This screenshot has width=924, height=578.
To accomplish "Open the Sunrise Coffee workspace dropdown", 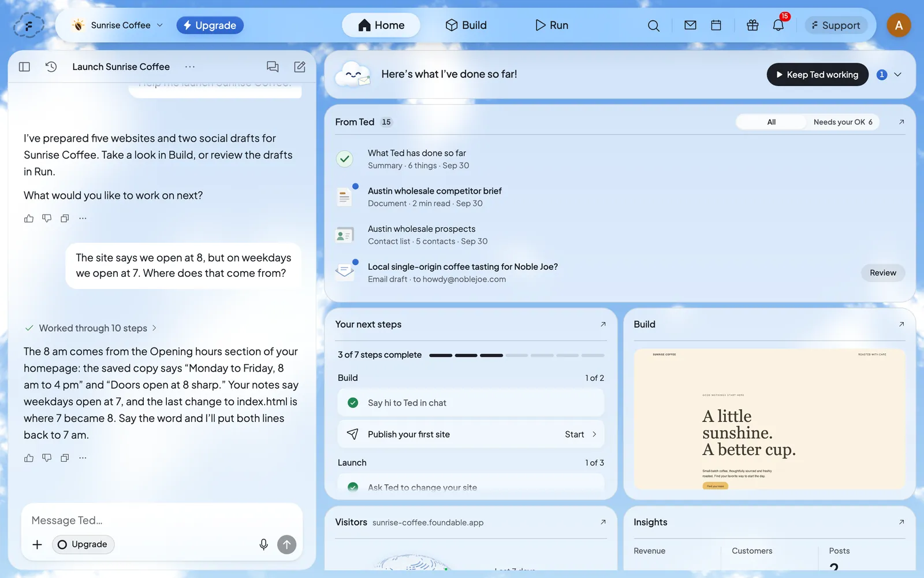I will (117, 25).
